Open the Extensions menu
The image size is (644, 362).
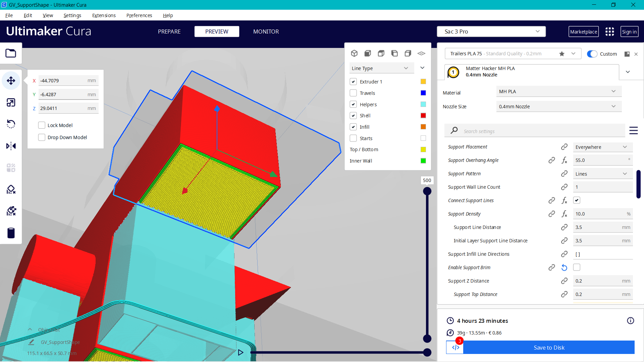(104, 15)
